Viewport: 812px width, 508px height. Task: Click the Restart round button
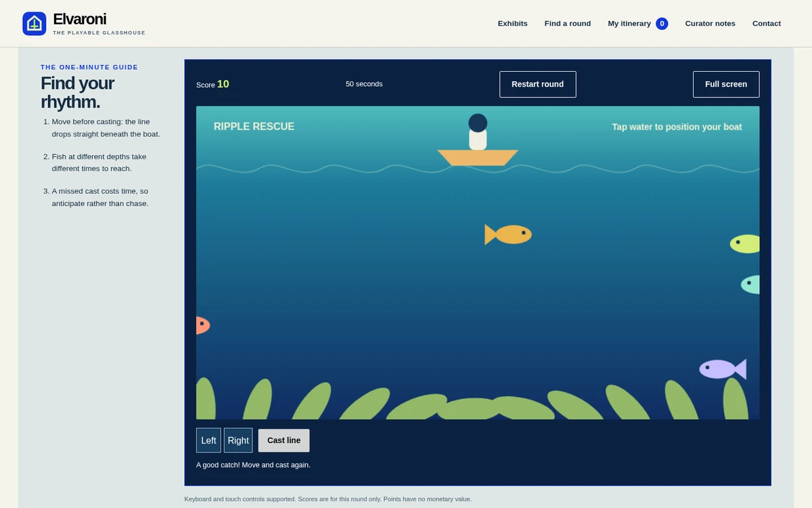click(x=538, y=85)
